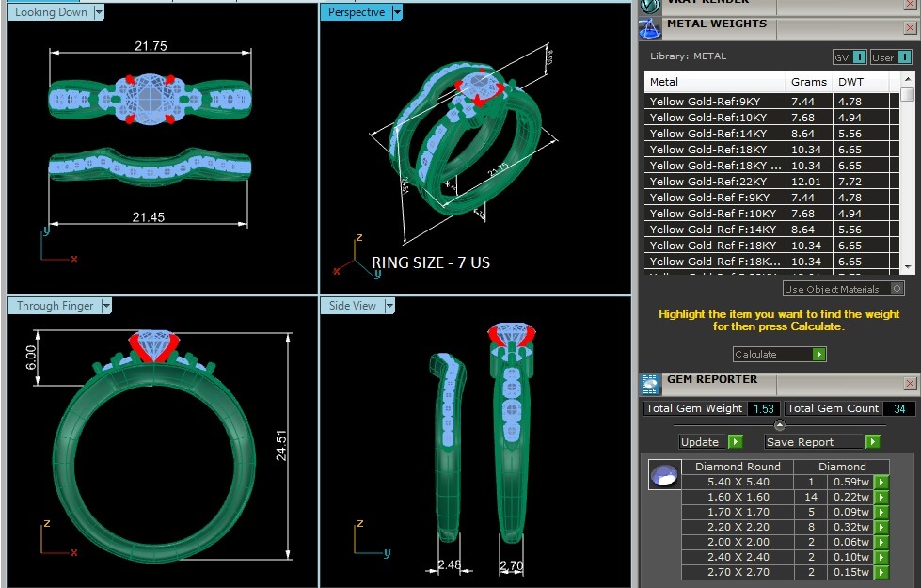The width and height of the screenshot is (921, 588).
Task: Click the Update gem report button
Action: tap(711, 442)
